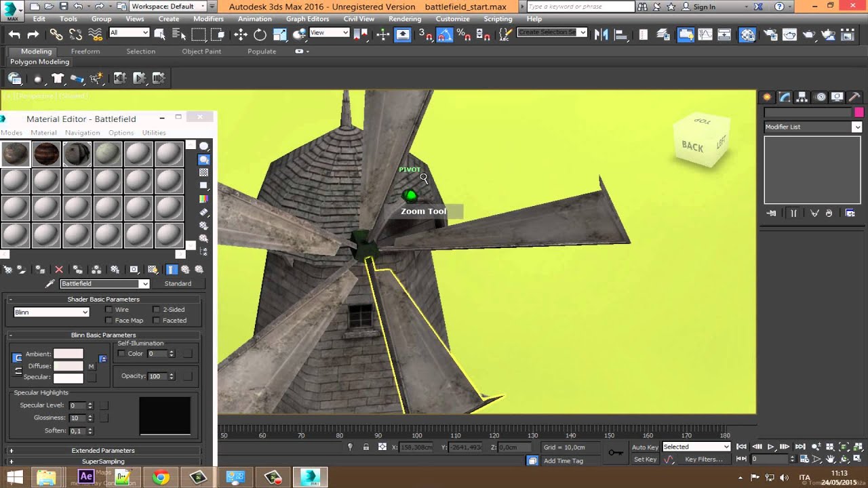Click the material sample type sphere icon

(x=203, y=146)
